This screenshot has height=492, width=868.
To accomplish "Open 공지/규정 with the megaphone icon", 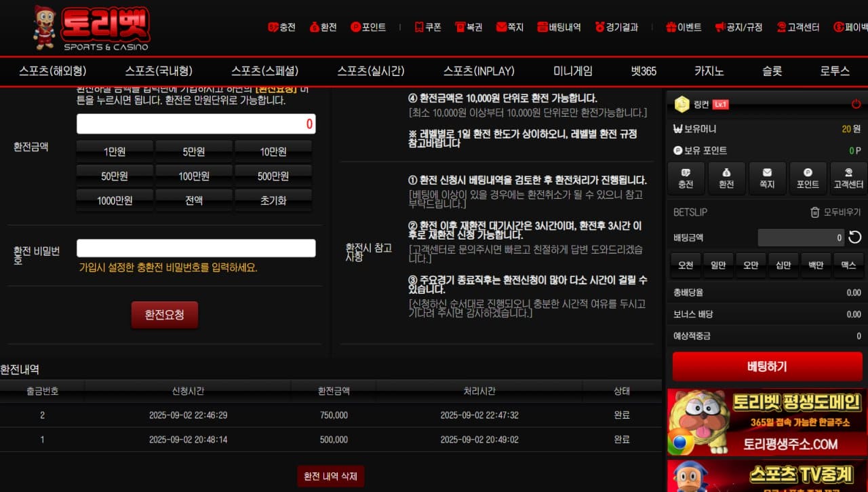I will pos(738,27).
